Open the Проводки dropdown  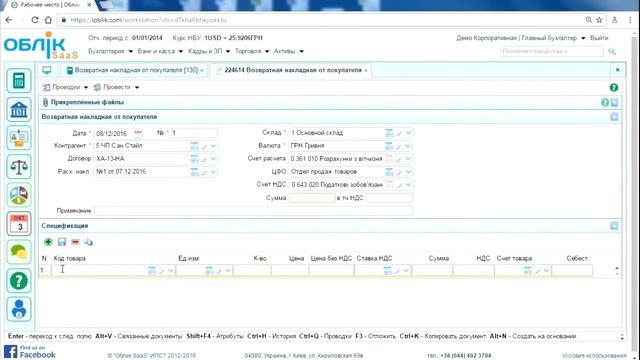pos(65,87)
